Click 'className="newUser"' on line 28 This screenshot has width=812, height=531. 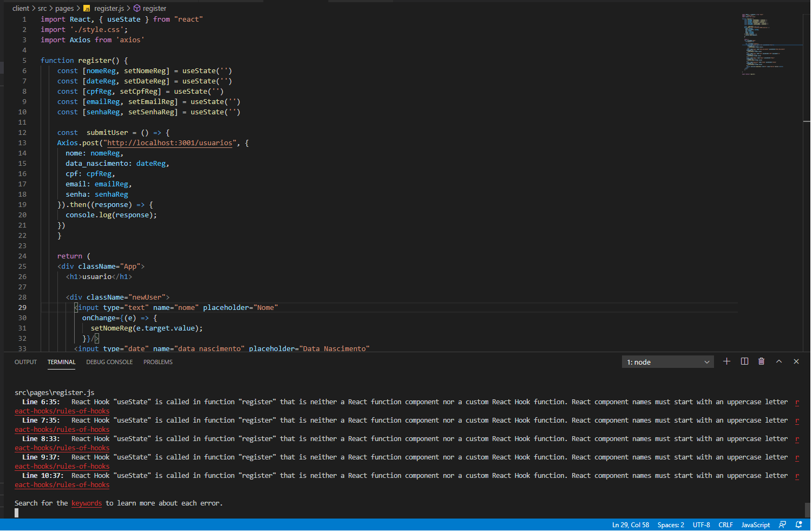pyautogui.click(x=126, y=297)
